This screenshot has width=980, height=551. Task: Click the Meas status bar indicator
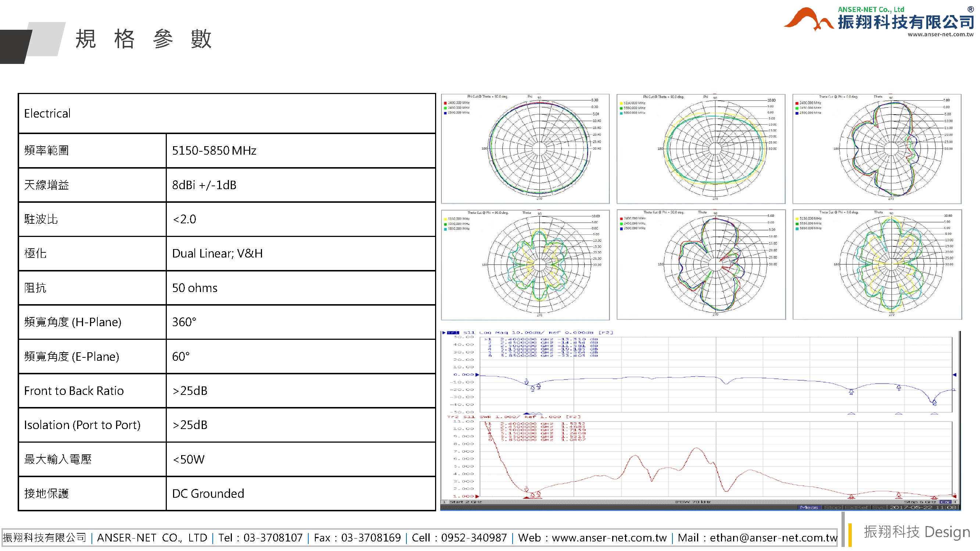point(809,507)
